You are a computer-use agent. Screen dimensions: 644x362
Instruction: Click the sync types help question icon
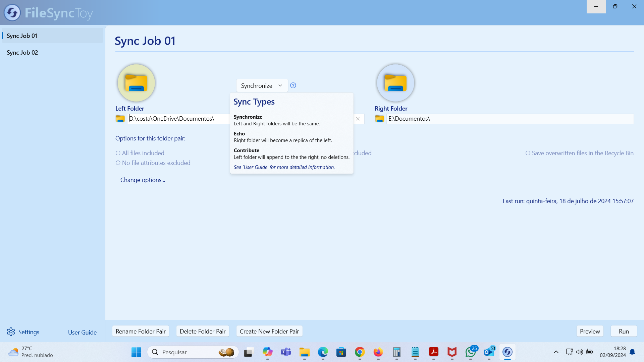pyautogui.click(x=293, y=85)
